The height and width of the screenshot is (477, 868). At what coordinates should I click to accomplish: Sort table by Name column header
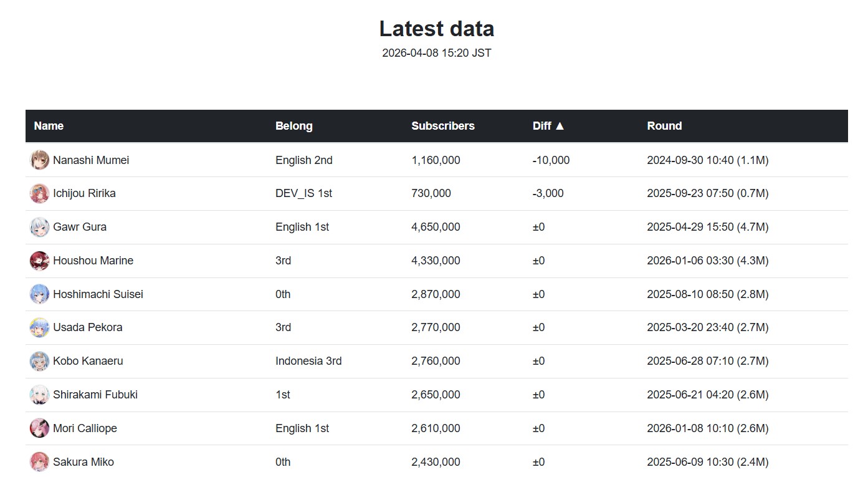(x=49, y=126)
